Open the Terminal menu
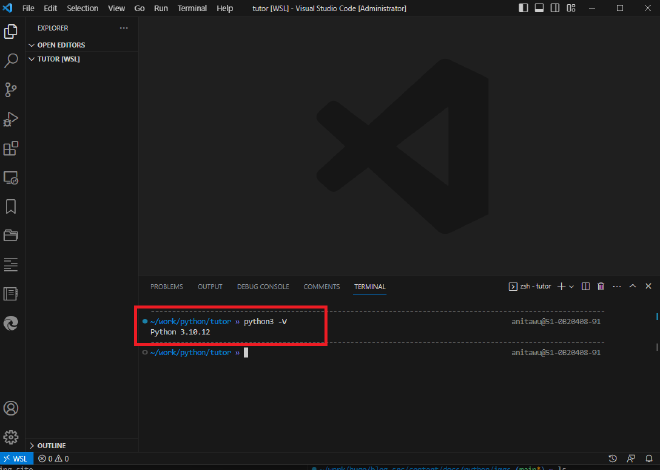The width and height of the screenshot is (660, 470). point(192,8)
